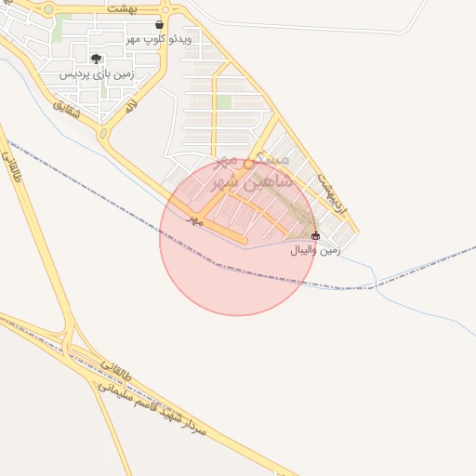Screen dimensions: 476x476
Task: Open the زمین بازی پردیس place label
Action: click(97, 74)
